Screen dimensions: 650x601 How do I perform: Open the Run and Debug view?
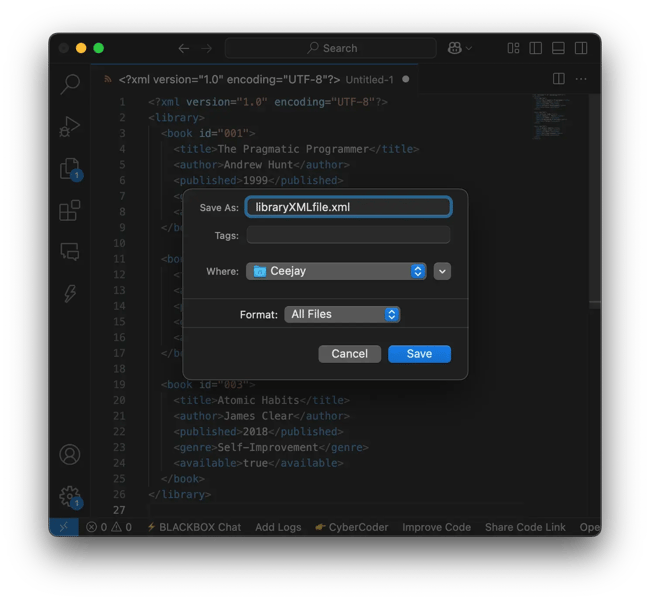coord(70,127)
